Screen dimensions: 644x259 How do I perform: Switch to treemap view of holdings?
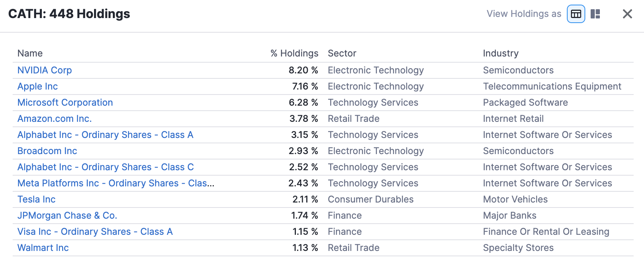coord(595,14)
